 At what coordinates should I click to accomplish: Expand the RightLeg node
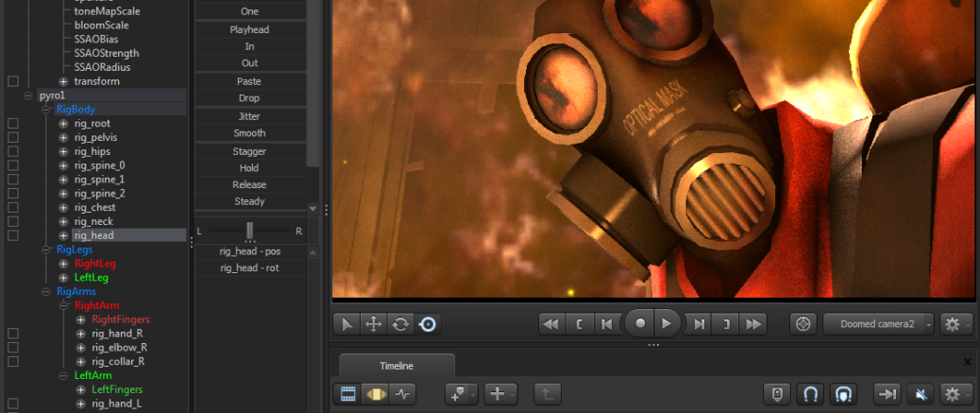pos(63,264)
